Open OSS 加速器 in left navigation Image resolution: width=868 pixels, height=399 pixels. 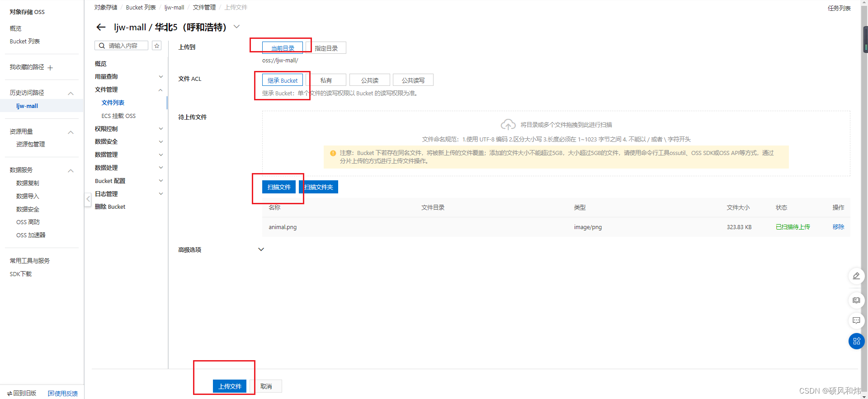tap(31, 235)
